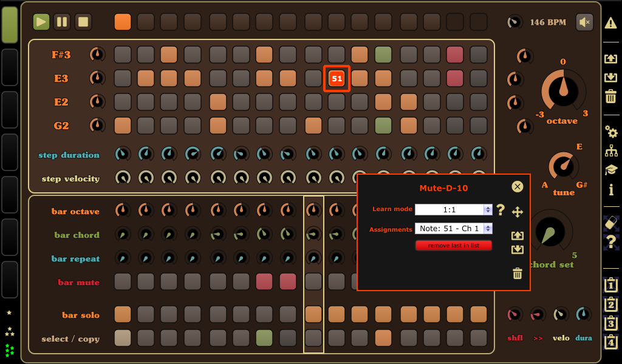
Task: Click the first step duration knob
Action: (123, 153)
